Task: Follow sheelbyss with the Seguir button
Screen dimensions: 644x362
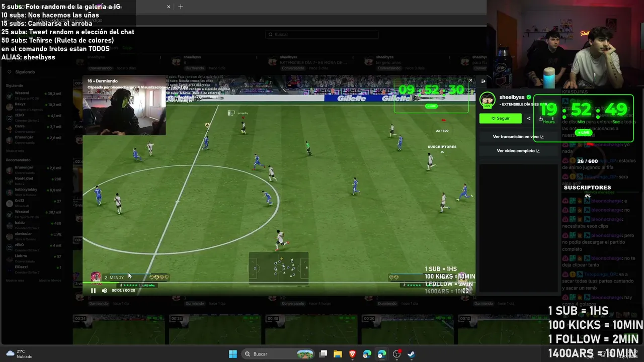Action: (x=500, y=119)
